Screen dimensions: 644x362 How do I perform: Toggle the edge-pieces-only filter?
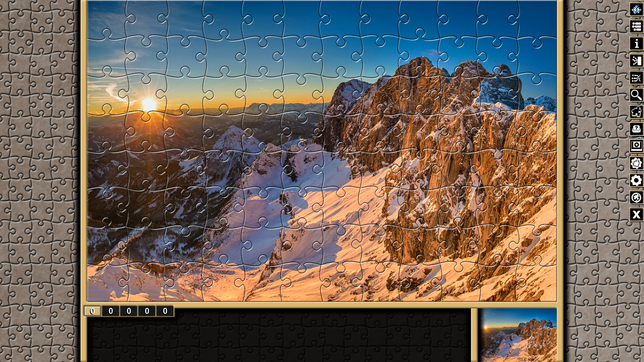click(636, 112)
